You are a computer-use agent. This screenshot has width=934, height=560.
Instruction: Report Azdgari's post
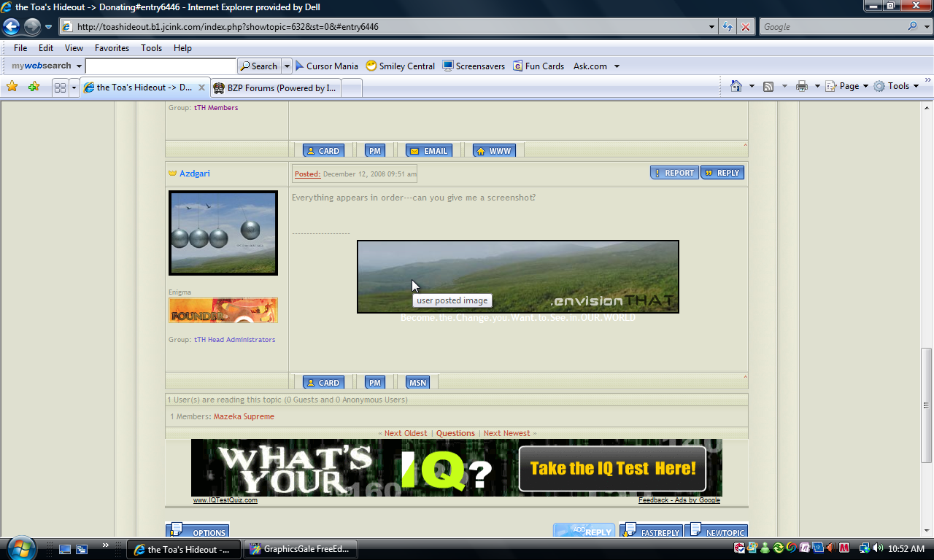(674, 173)
